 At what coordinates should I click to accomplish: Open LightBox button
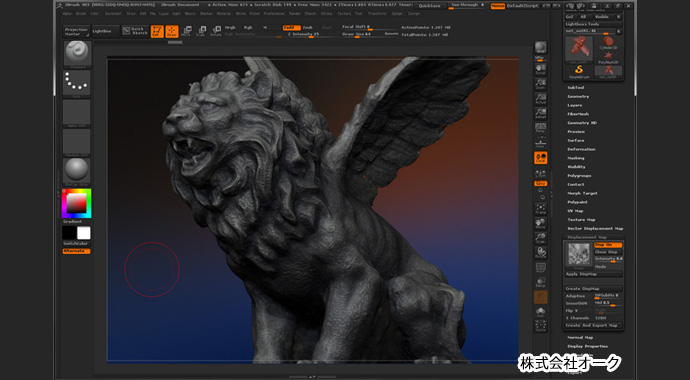pos(105,31)
